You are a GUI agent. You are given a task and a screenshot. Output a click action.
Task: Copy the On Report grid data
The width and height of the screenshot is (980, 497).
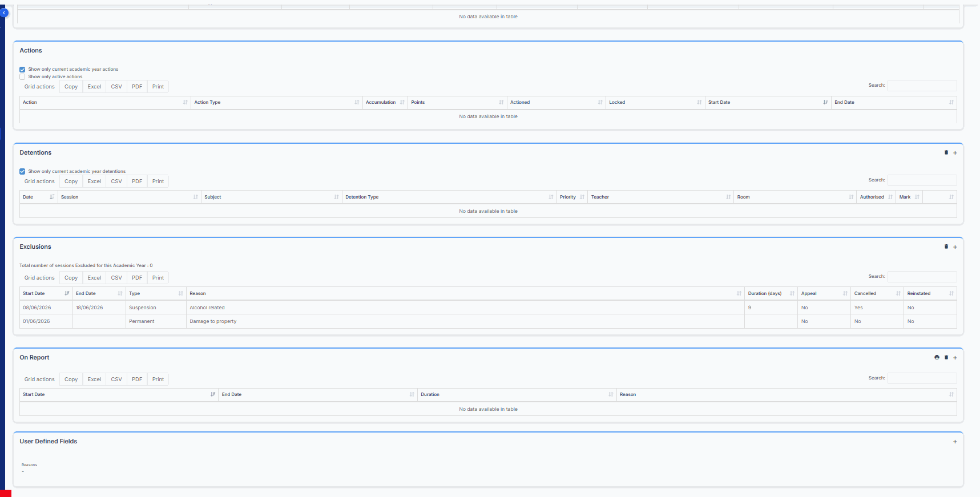71,379
